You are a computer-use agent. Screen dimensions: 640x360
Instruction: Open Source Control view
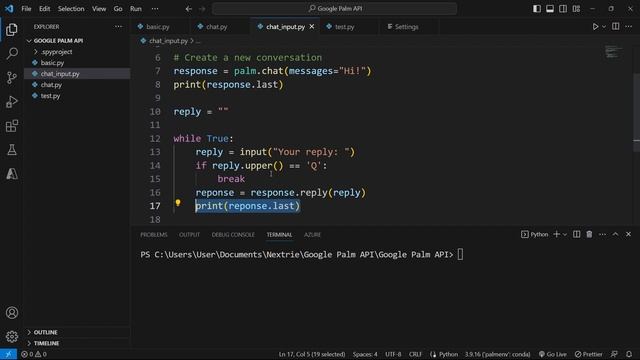pos(12,78)
